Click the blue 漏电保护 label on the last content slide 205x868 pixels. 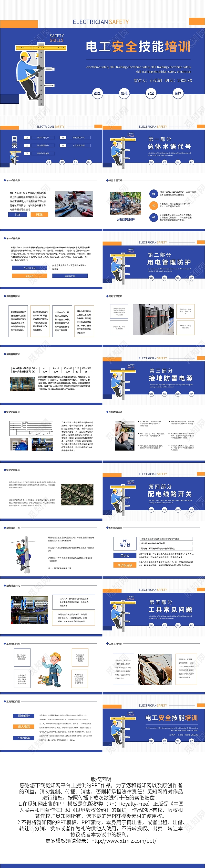click(x=24, y=716)
